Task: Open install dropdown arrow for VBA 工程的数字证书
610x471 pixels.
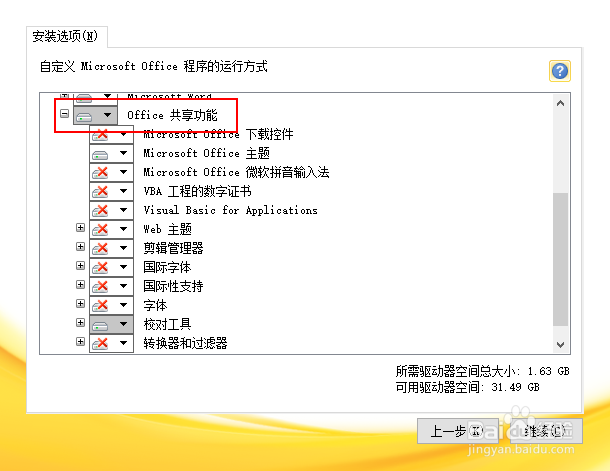Action: tap(124, 191)
